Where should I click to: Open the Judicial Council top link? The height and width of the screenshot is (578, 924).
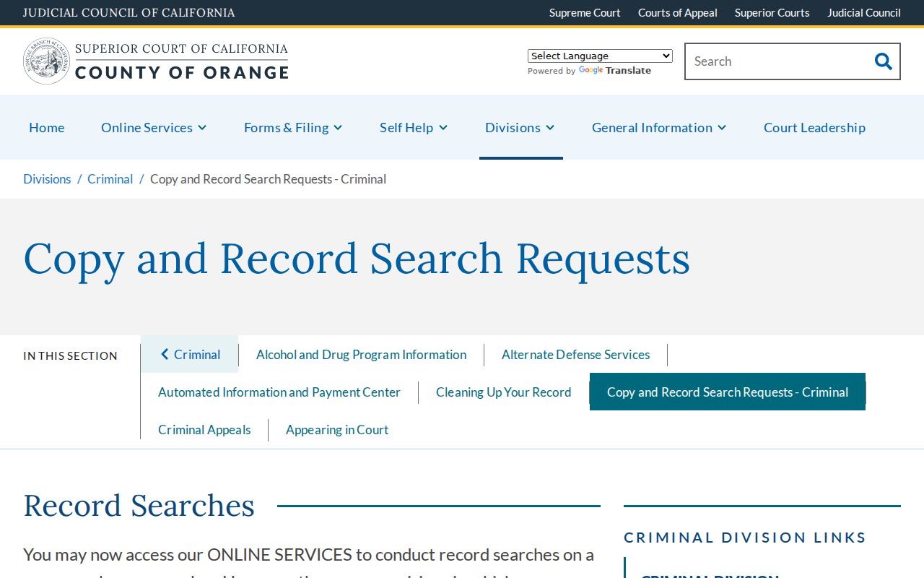[864, 12]
